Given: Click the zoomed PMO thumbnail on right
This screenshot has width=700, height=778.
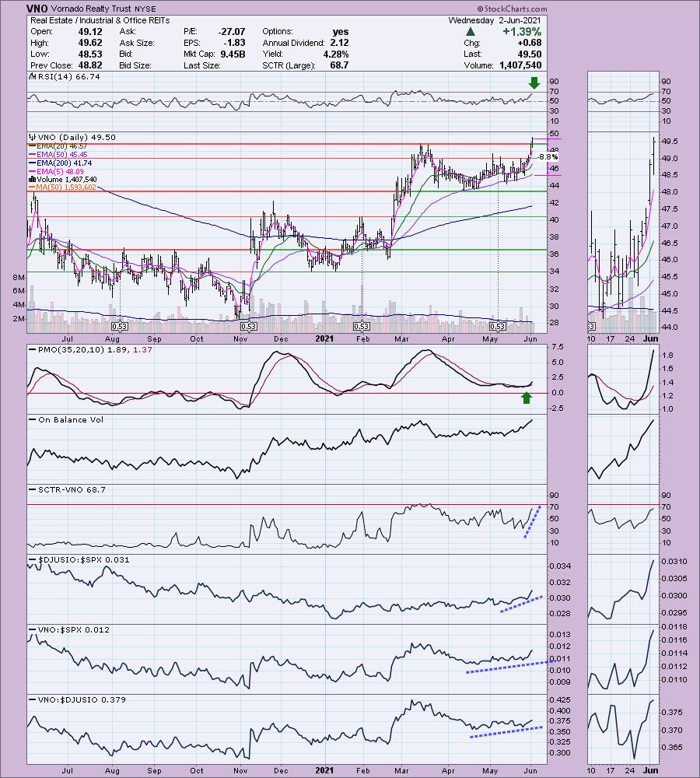Looking at the screenshot, I should (x=622, y=379).
